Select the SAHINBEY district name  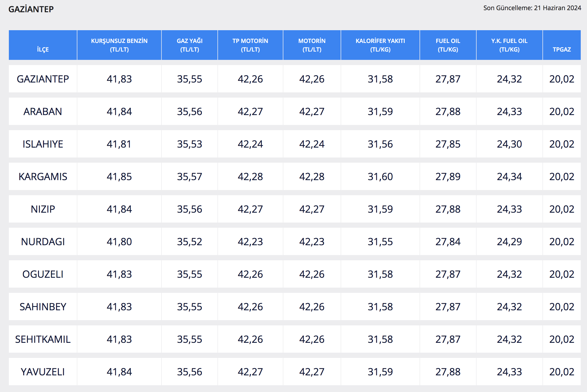coord(43,307)
